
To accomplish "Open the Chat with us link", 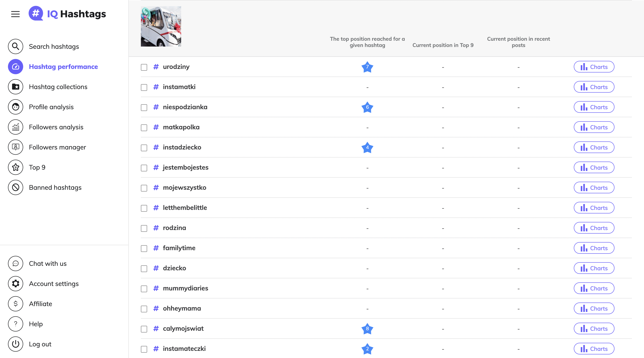I will click(47, 263).
